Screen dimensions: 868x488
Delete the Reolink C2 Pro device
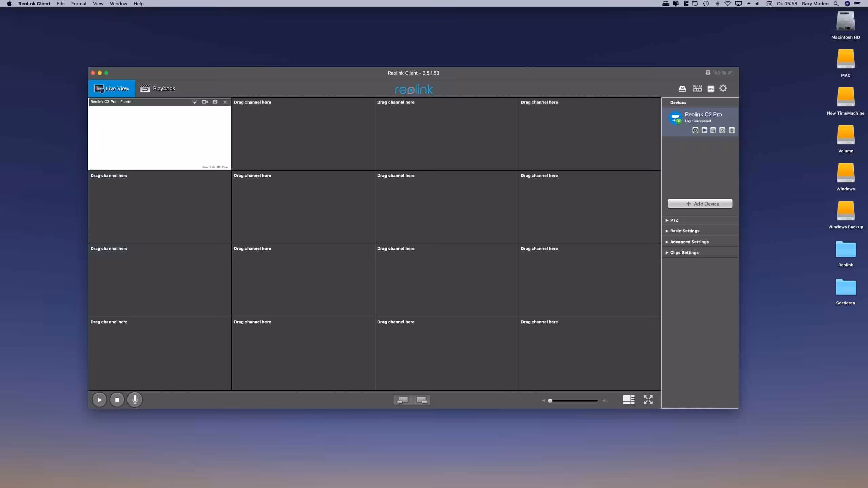click(x=732, y=130)
